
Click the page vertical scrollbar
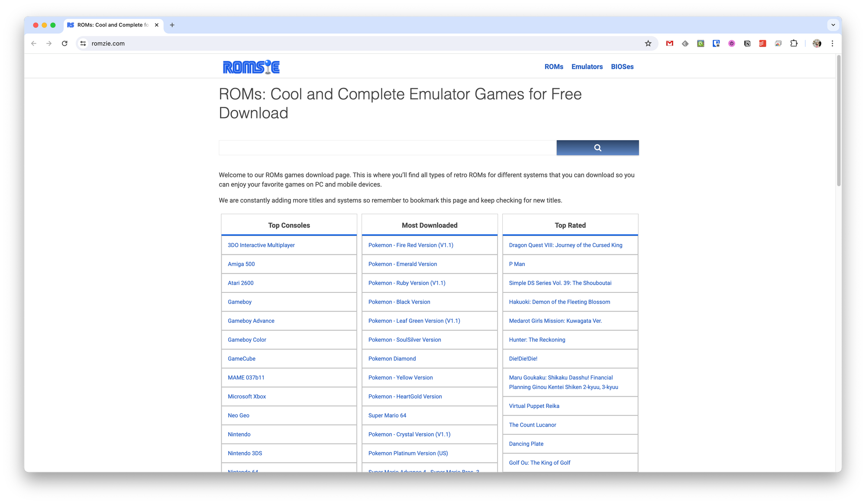[x=838, y=121]
